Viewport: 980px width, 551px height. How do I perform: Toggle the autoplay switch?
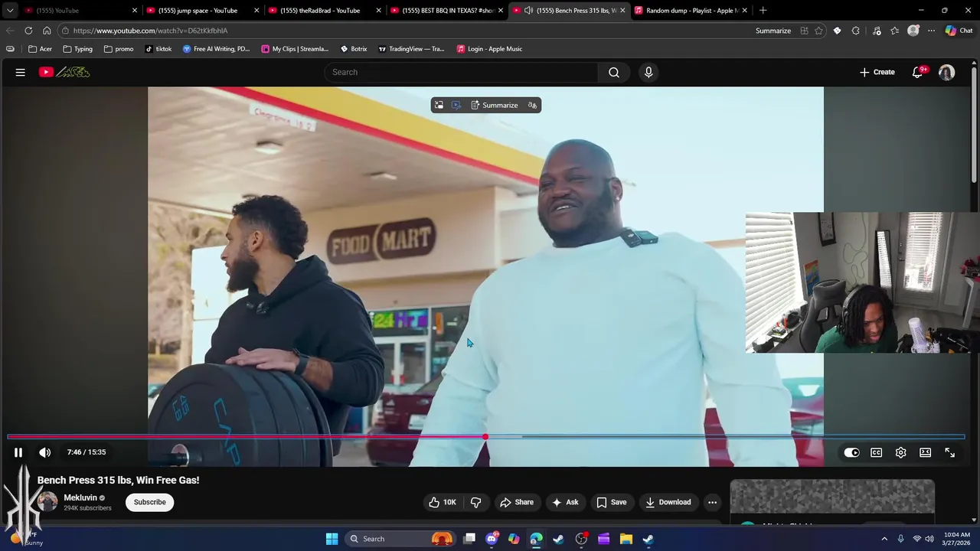coord(851,452)
